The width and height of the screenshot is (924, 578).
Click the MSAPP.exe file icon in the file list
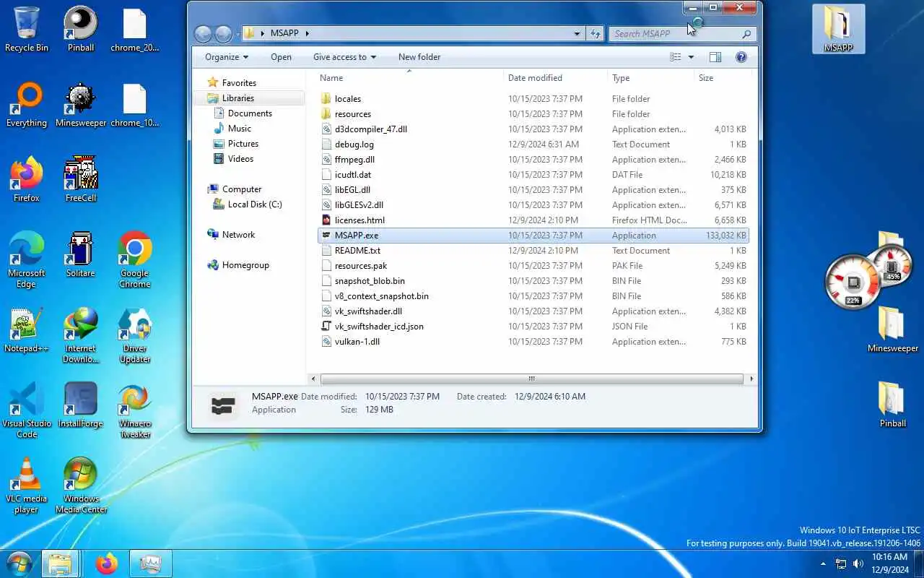(326, 236)
